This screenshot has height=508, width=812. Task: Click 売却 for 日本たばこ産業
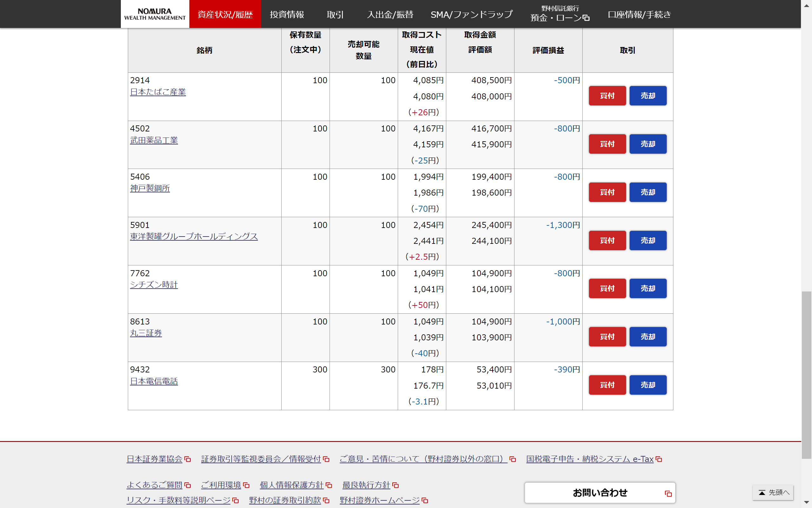648,96
